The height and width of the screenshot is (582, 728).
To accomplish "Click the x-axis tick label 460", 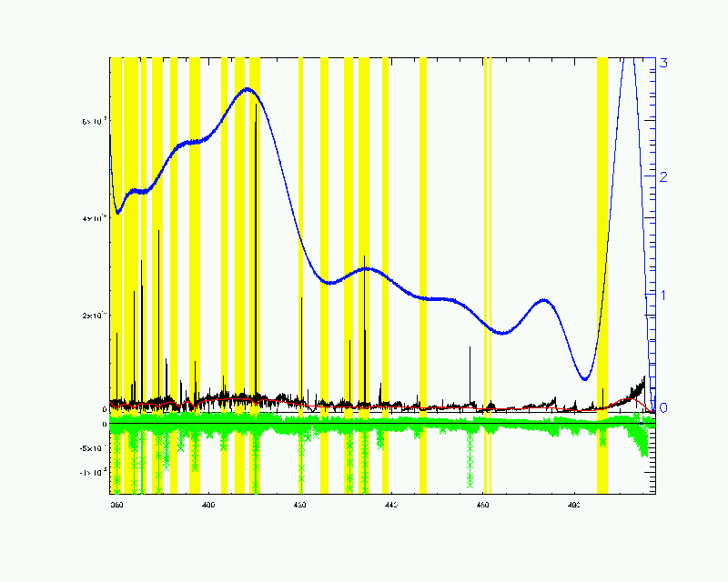I will 483,506.
